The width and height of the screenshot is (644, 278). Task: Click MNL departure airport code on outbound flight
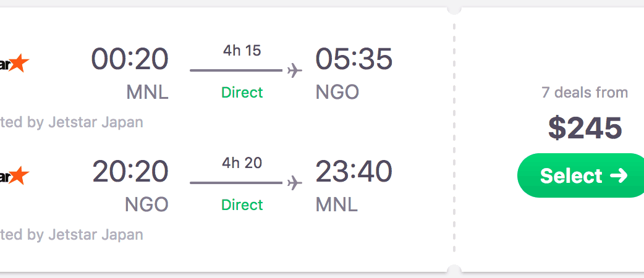coord(147,93)
